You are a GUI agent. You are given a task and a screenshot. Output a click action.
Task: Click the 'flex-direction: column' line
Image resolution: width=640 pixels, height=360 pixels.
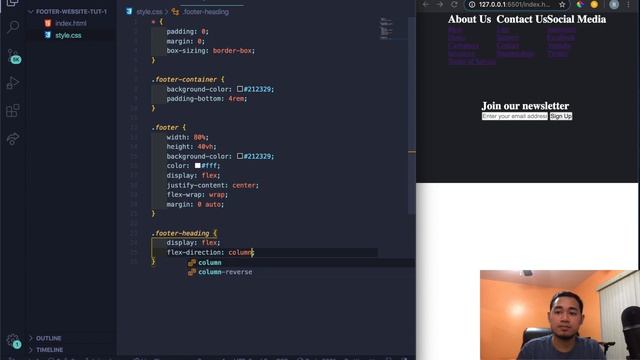point(210,253)
